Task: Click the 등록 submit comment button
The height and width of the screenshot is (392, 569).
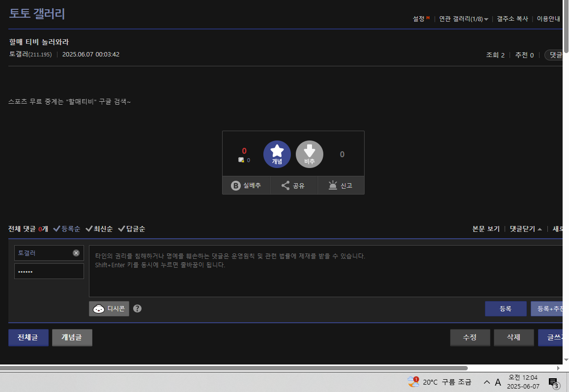Action: [506, 308]
